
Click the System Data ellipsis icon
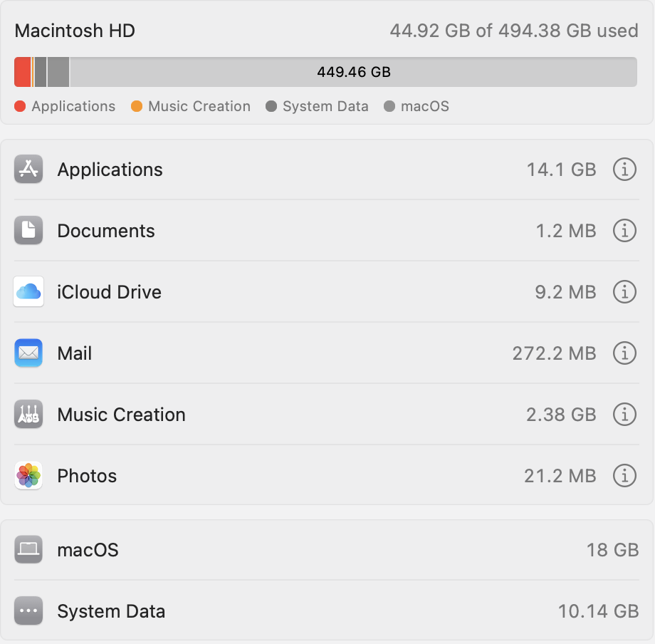point(28,611)
